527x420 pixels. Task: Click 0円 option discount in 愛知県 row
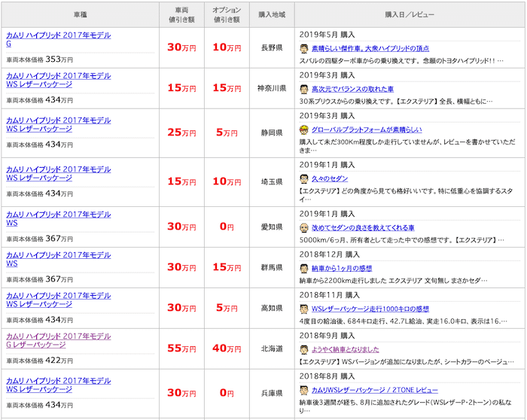pyautogui.click(x=227, y=227)
